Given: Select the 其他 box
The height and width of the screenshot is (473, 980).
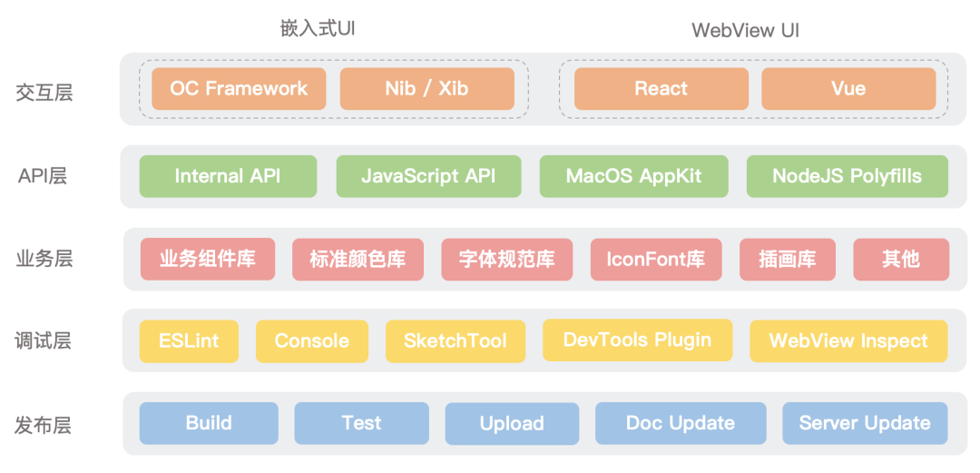Looking at the screenshot, I should click(901, 259).
